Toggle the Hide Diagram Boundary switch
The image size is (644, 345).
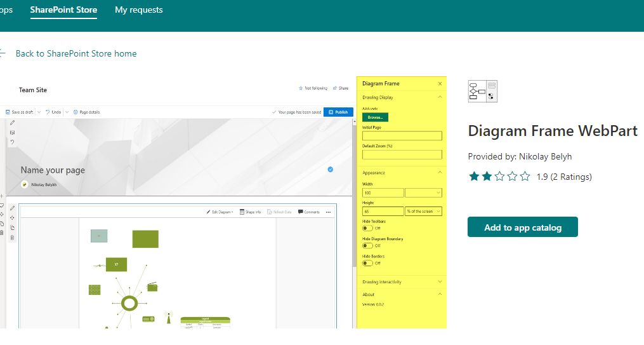pyautogui.click(x=367, y=245)
